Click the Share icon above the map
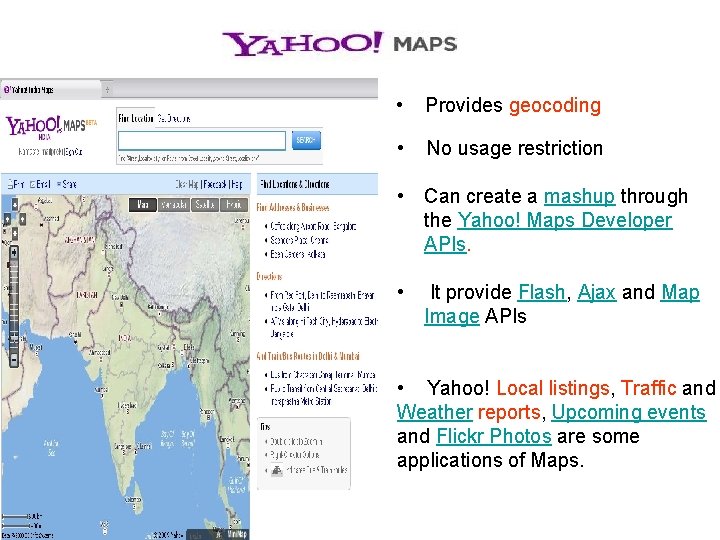720x540 pixels. click(59, 185)
